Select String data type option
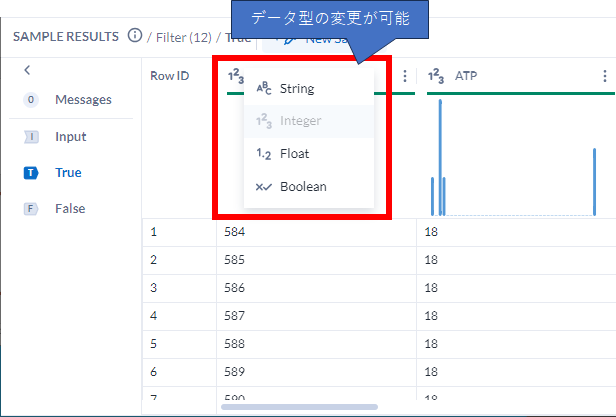Viewport: 616px width, 417px height. coord(297,89)
